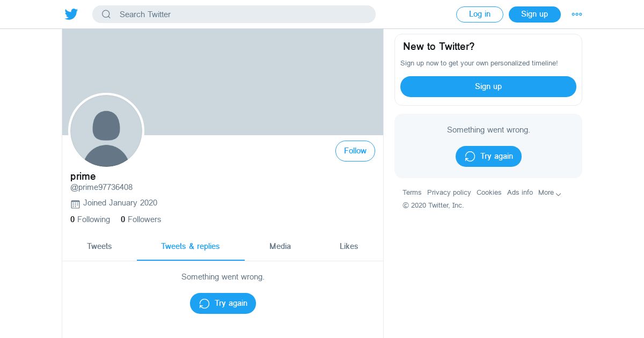The image size is (644, 338).
Task: Click the More footer chevron arrow
Action: pos(558,194)
